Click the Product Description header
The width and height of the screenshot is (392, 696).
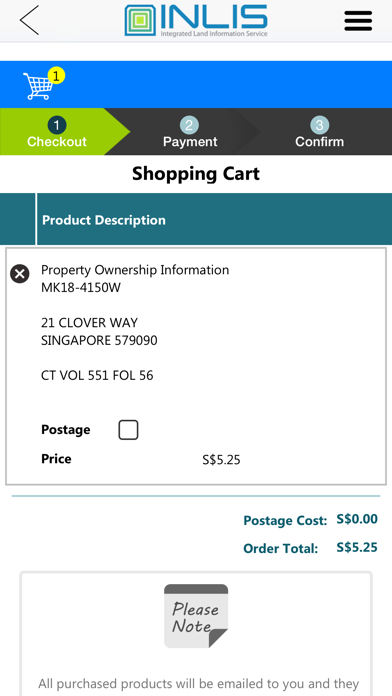point(104,220)
